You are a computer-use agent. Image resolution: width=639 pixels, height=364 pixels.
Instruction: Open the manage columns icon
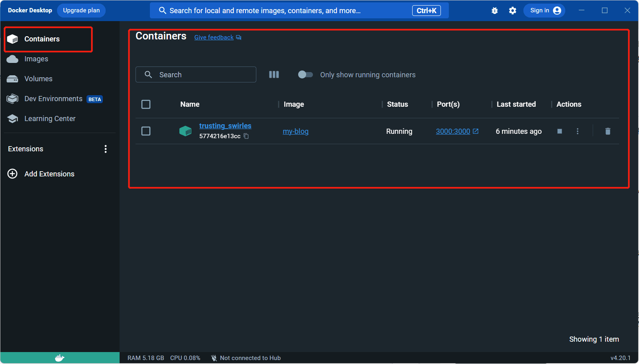click(274, 74)
